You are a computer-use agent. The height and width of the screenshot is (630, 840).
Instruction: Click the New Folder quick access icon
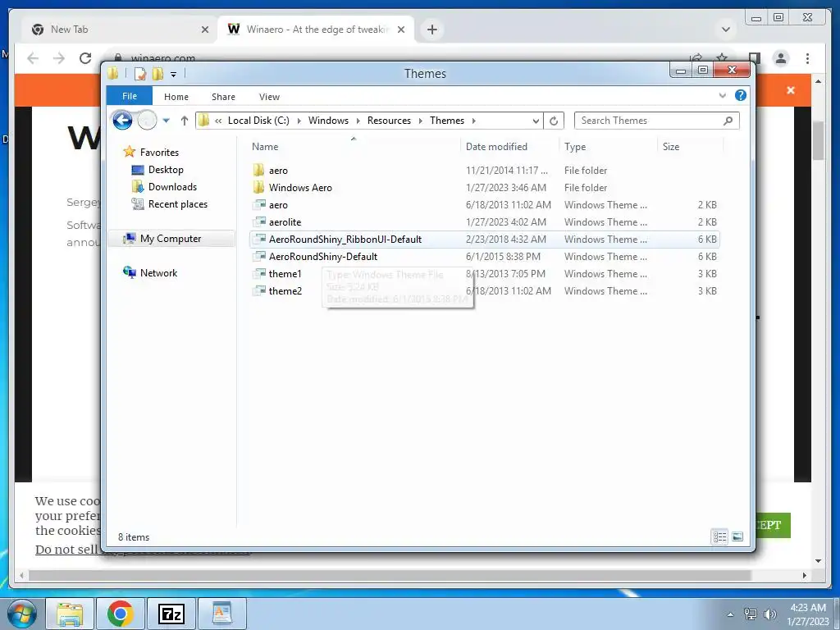click(157, 73)
